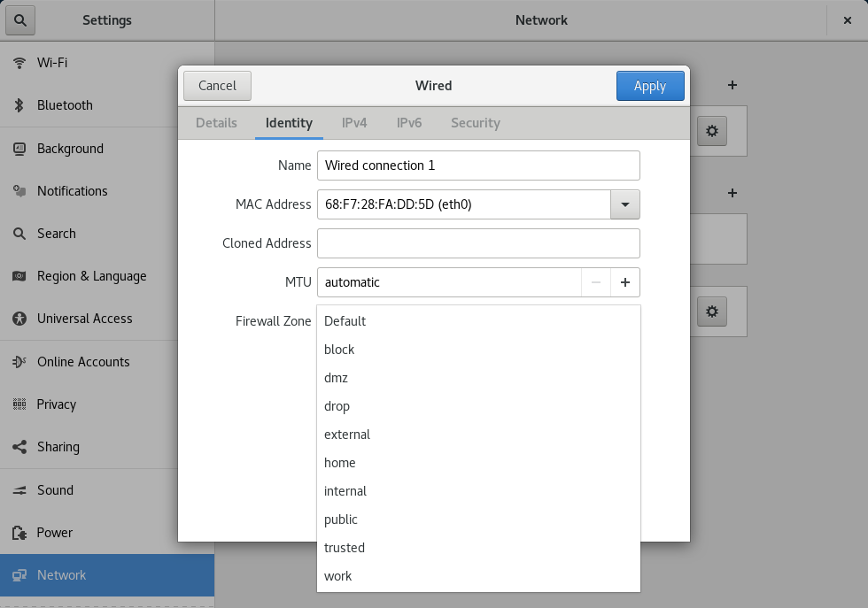
Task: Open Wi-Fi settings from the sidebar icon
Action: 19,63
